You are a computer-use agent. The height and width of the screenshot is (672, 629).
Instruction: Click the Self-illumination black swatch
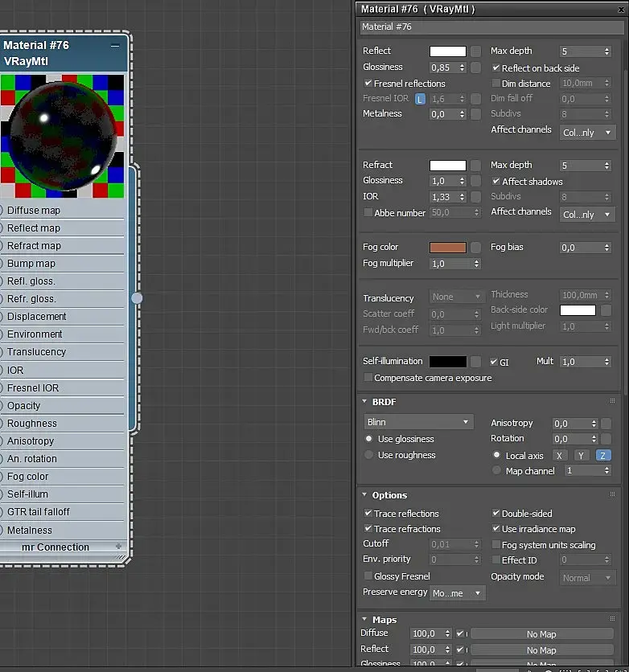[448, 362]
